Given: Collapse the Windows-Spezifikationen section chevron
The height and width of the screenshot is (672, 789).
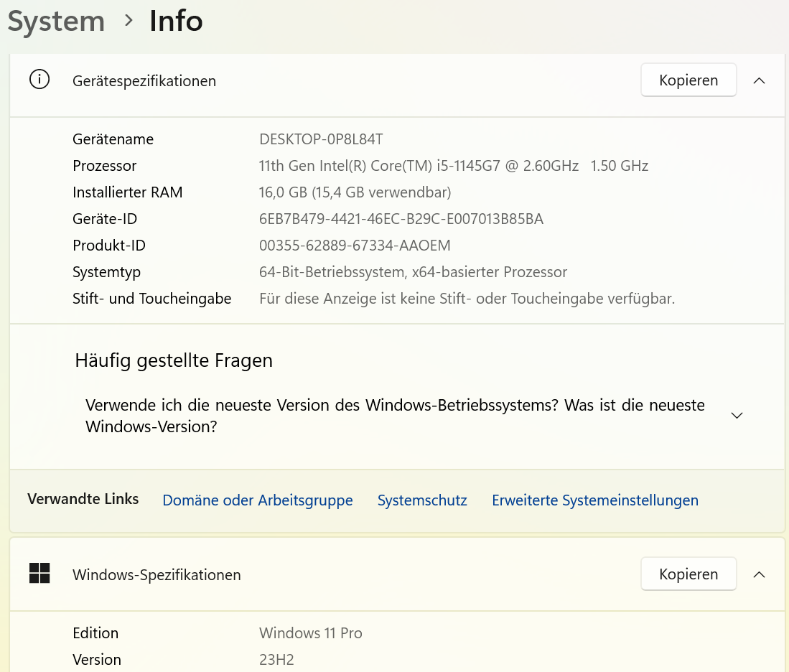Looking at the screenshot, I should [759, 574].
